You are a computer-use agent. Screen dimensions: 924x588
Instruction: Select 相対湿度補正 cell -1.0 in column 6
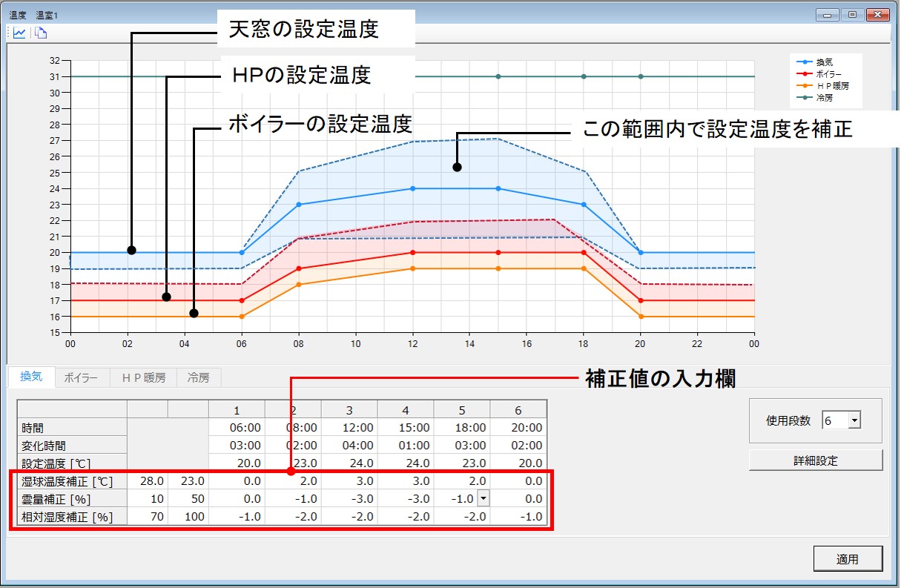tap(518, 517)
